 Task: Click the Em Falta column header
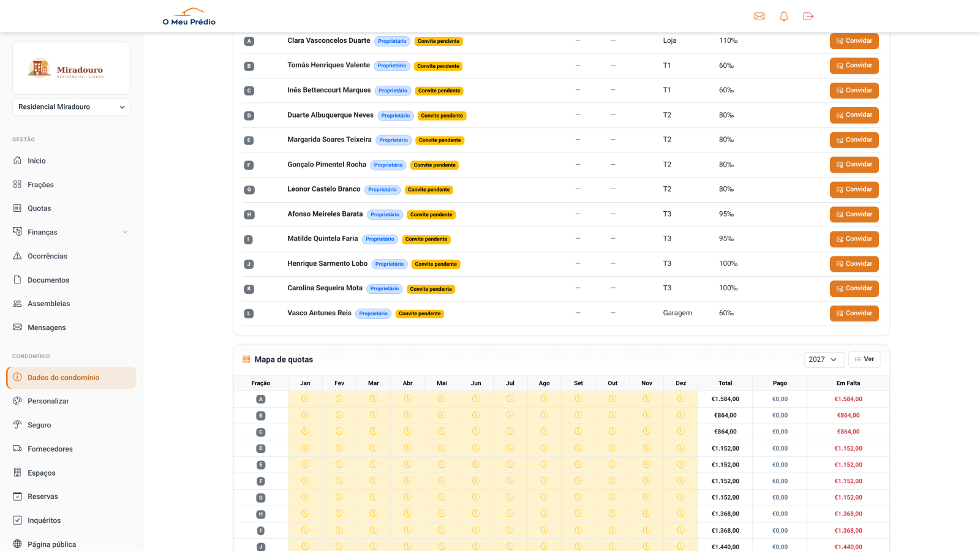(848, 383)
